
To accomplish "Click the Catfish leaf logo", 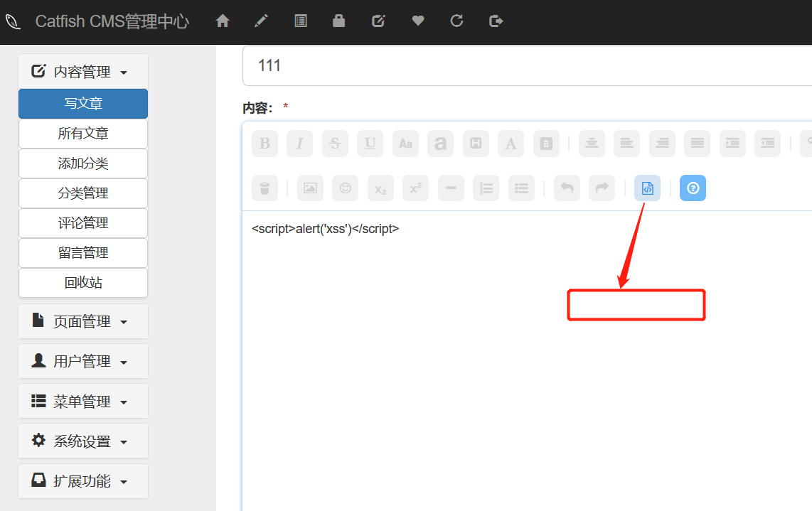I will pyautogui.click(x=13, y=22).
